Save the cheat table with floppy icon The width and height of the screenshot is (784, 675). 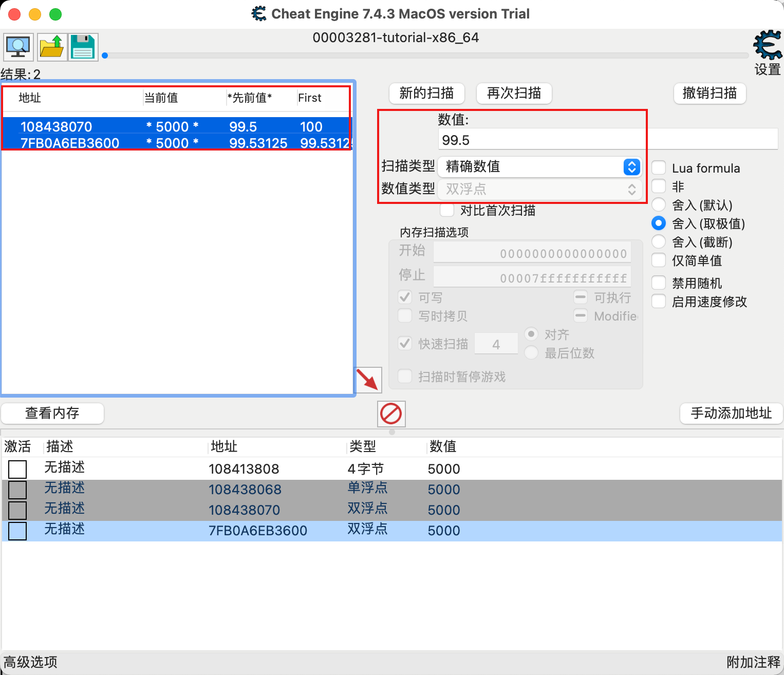click(83, 47)
